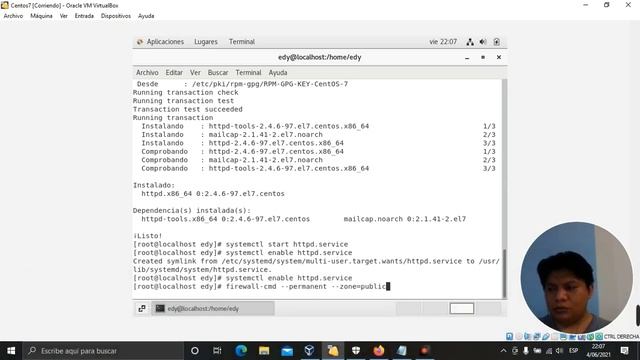
Task: Click 'httpd.x86_64 0:2.4.6-97.el7.centos' text
Action: tap(213, 193)
